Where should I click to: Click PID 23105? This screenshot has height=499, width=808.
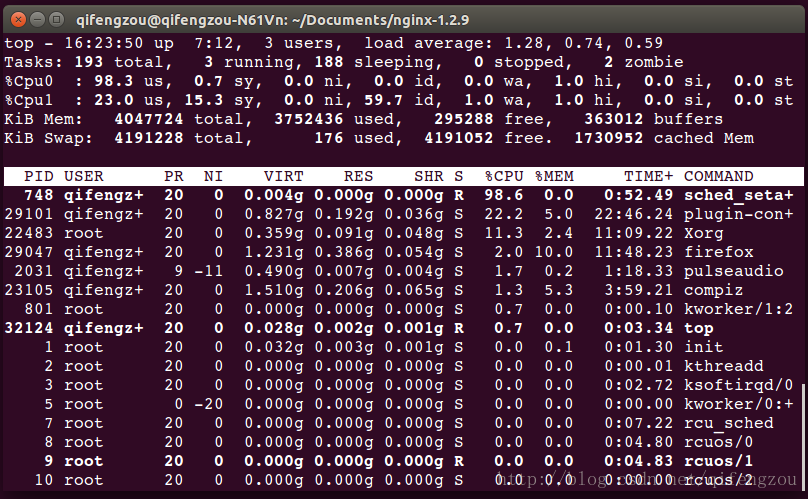(29, 290)
